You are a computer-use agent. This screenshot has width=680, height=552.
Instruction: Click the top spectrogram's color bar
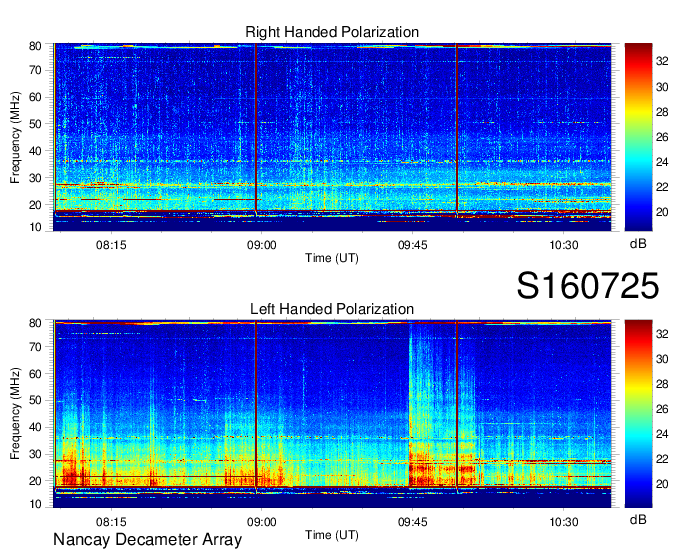[638, 137]
